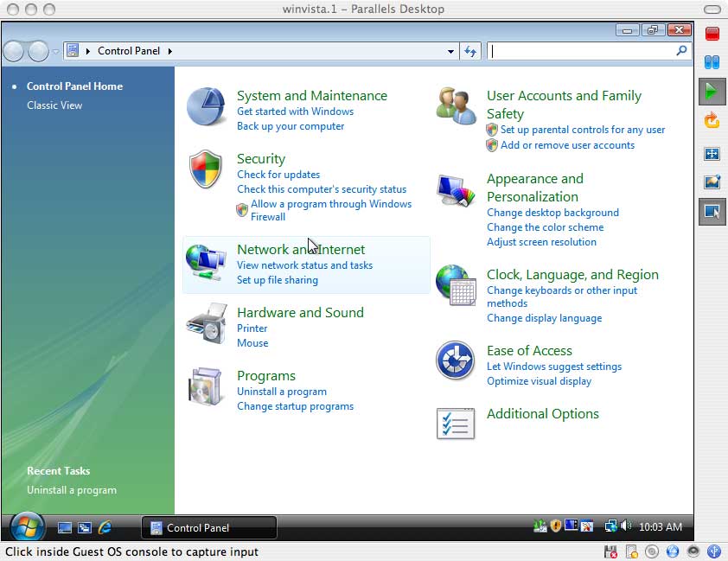
Task: Click the volume speaker tray icon
Action: [626, 526]
